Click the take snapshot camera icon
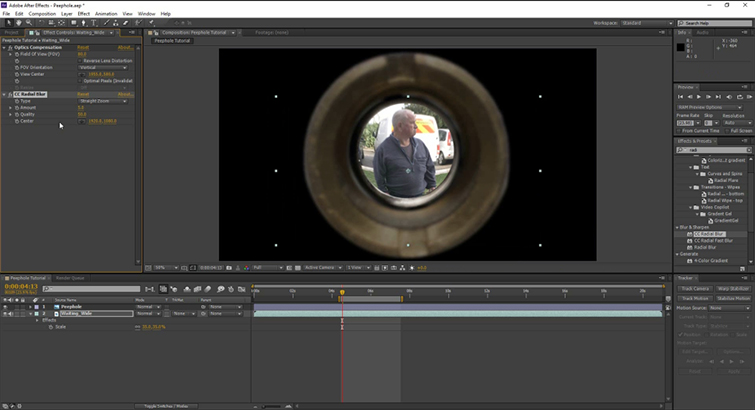 pos(229,268)
